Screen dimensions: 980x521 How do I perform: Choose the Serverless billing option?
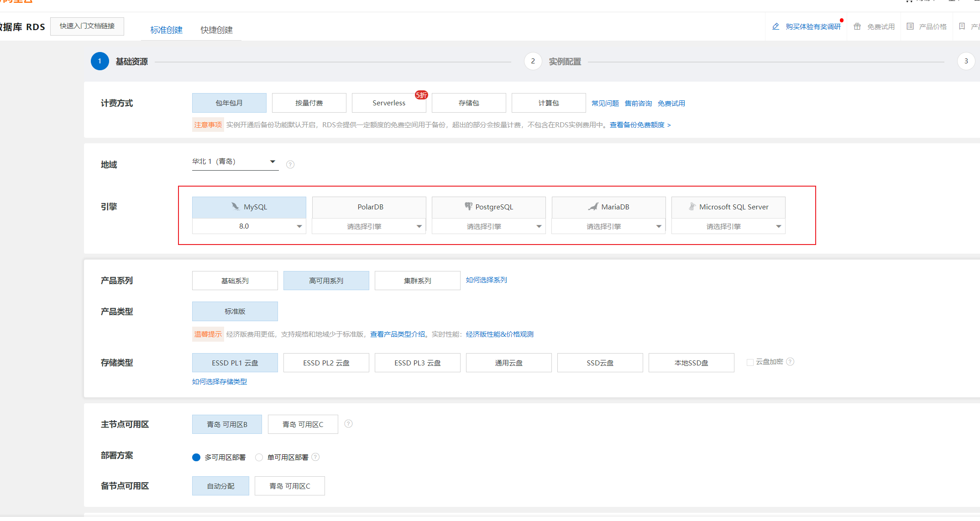[388, 103]
